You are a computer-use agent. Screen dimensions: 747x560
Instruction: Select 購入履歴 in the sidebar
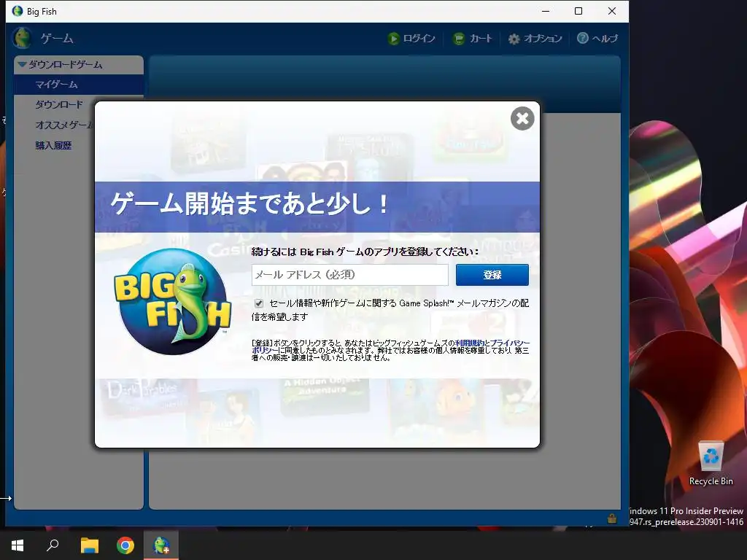[53, 145]
